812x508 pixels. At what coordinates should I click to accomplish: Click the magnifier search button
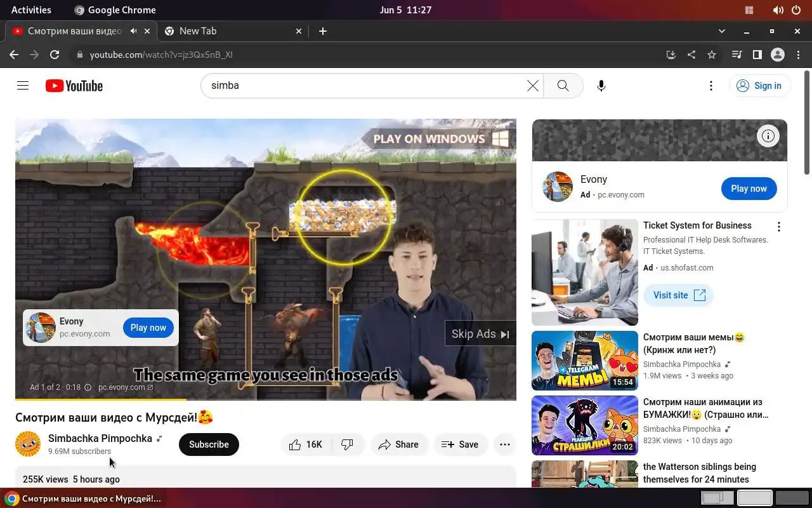tap(563, 86)
